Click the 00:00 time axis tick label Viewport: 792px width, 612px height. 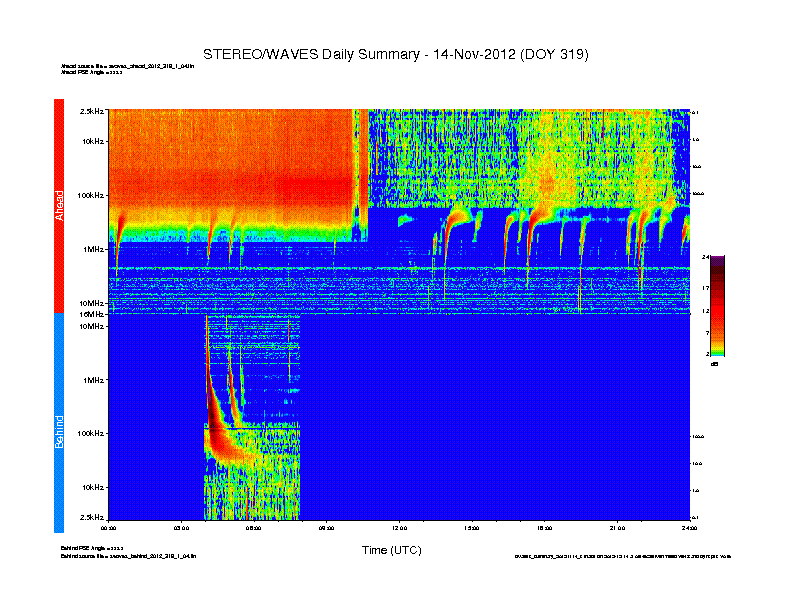[x=109, y=527]
